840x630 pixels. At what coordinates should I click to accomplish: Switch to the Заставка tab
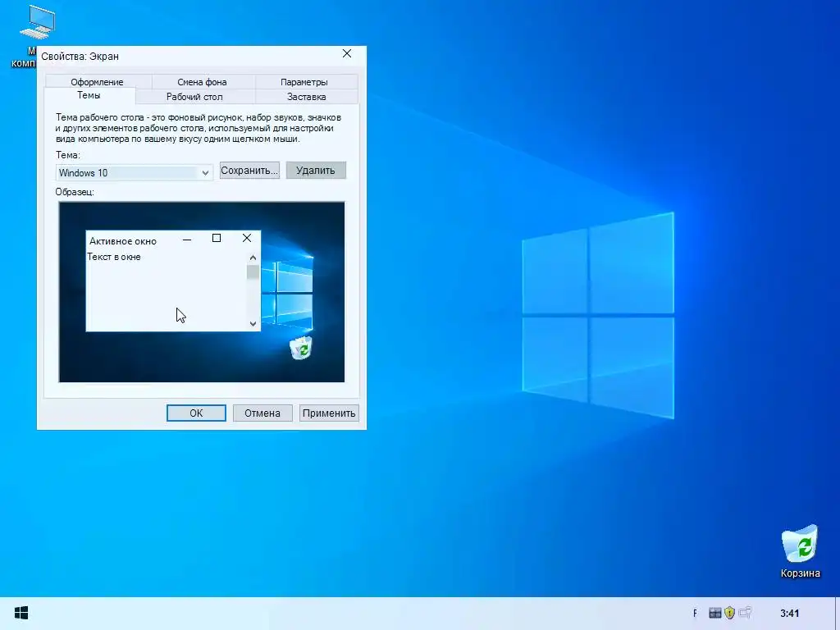pyautogui.click(x=307, y=97)
